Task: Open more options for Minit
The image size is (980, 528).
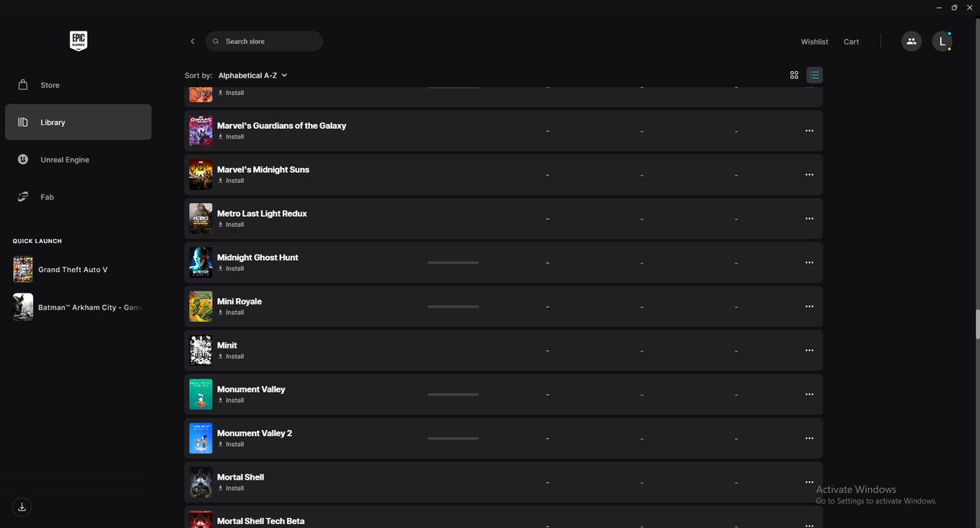Action: (809, 350)
